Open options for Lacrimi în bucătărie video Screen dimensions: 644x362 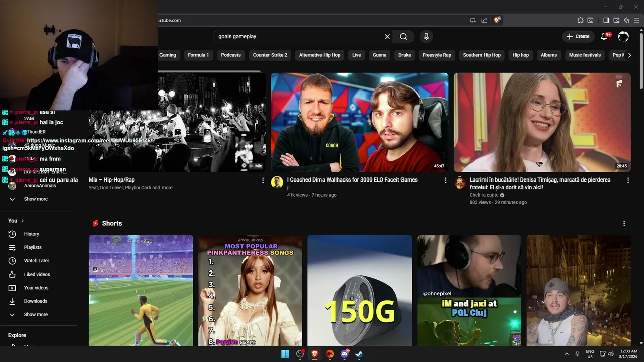[628, 180]
